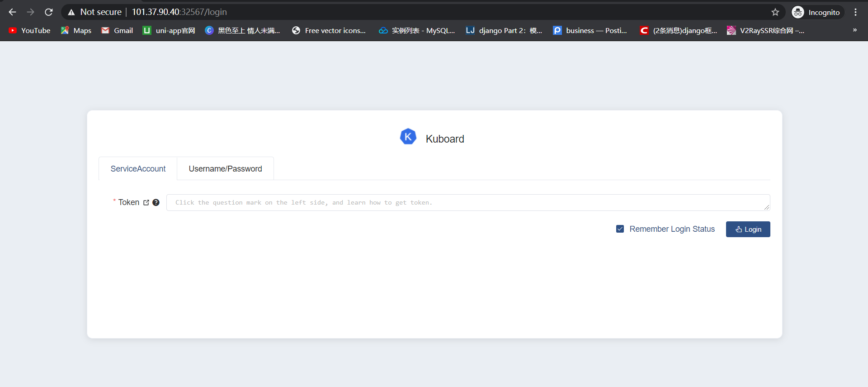This screenshot has height=387, width=868.
Task: Click the browser forward arrow
Action: coord(30,12)
